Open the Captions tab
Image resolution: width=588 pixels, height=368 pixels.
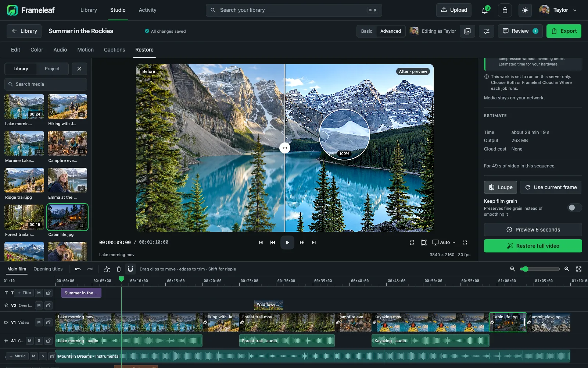[x=114, y=50]
